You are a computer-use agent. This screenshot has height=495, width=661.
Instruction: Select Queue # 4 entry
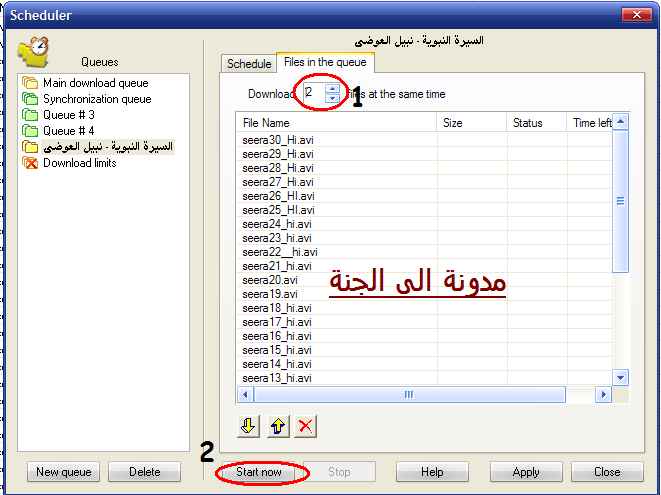coord(69,131)
